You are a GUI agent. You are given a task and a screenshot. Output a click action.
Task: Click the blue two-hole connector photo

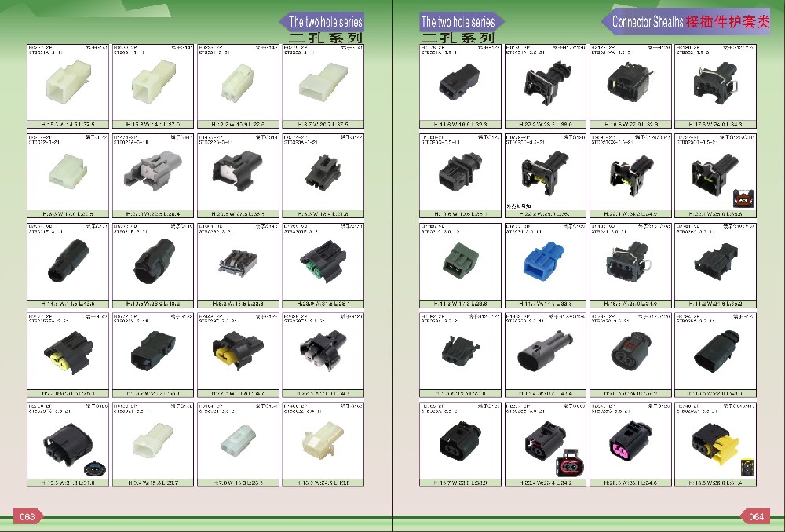point(544,261)
